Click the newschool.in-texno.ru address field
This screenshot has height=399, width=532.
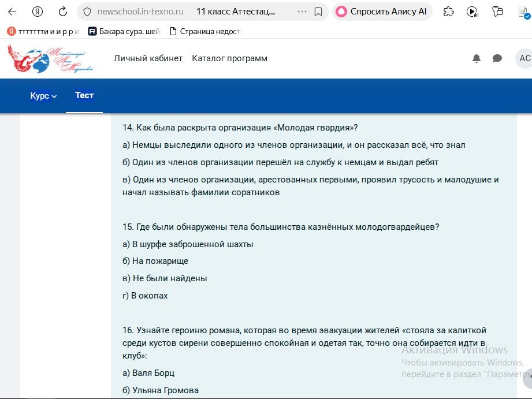click(x=140, y=12)
